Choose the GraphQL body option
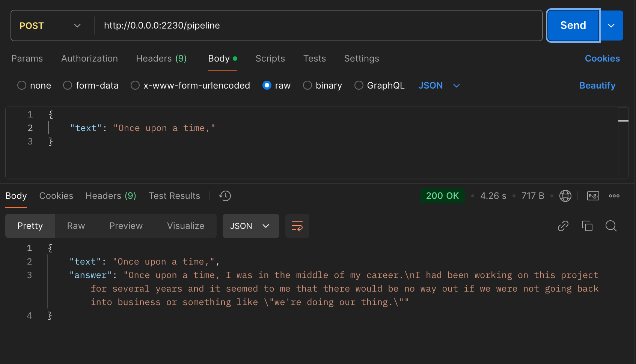 (x=359, y=86)
